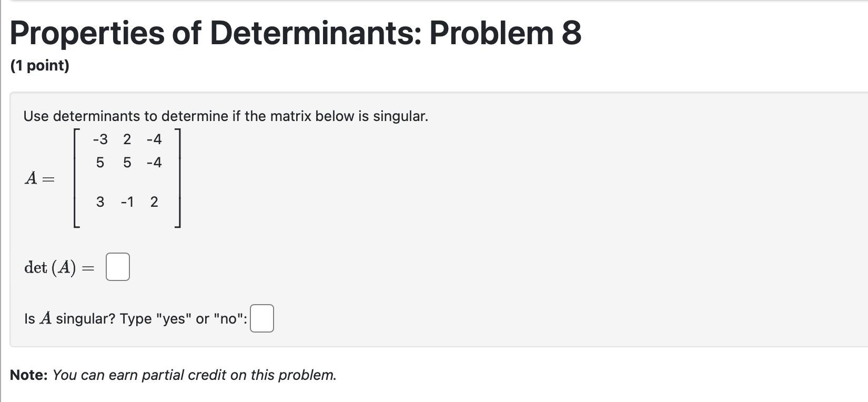Select the second 5 in matrix's second row
Screen dimensions: 868x402
[127, 163]
